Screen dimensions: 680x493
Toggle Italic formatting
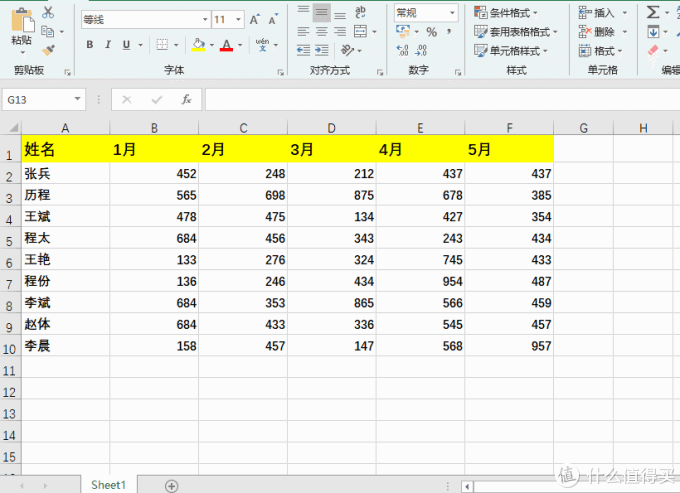click(x=108, y=45)
